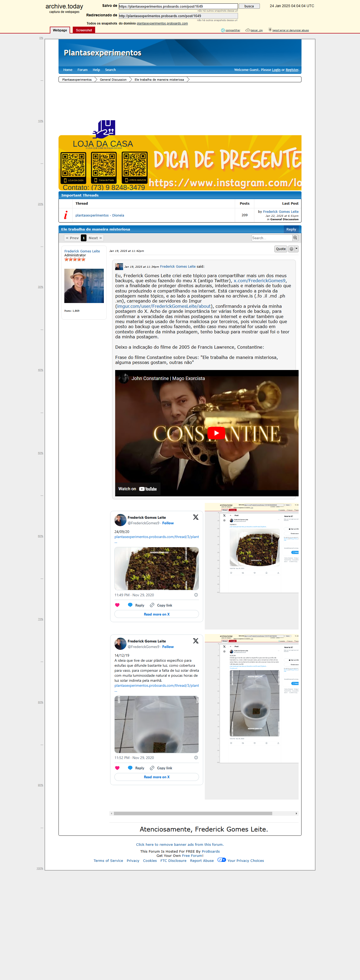This screenshot has width=360, height=980.
Task: Click the Prev page button
Action: click(72, 238)
